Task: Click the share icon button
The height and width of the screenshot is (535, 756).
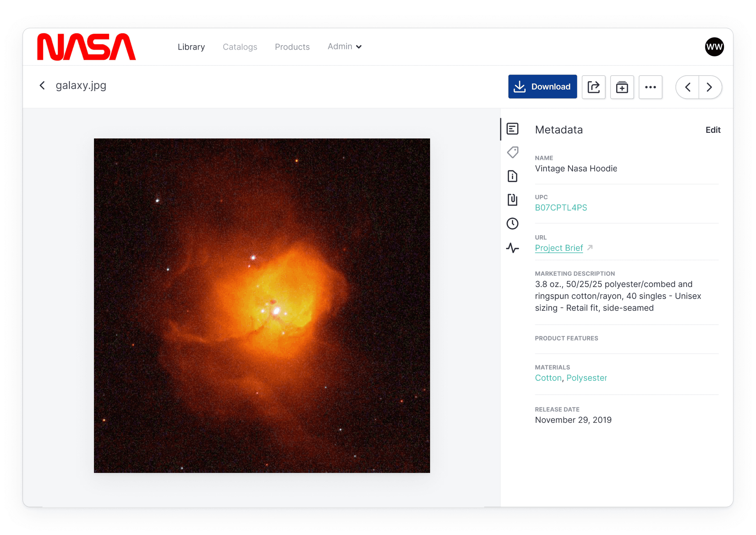Action: (x=594, y=87)
